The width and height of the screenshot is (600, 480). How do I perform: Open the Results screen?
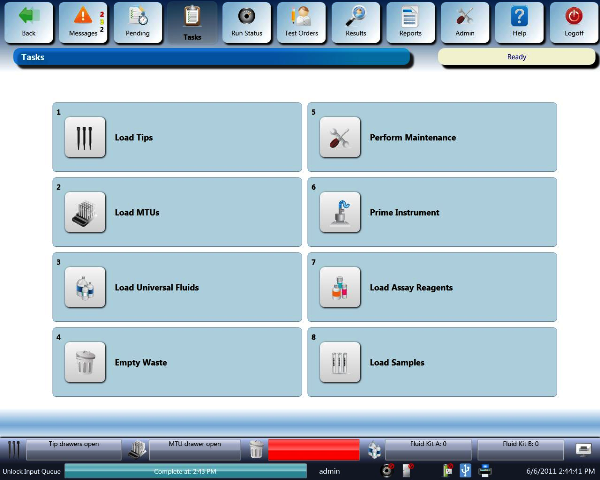coord(356,22)
